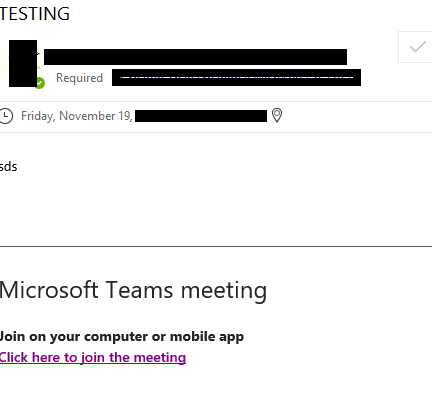The width and height of the screenshot is (432, 414).
Task: Click the separator line under the date row
Action: click(x=216, y=132)
